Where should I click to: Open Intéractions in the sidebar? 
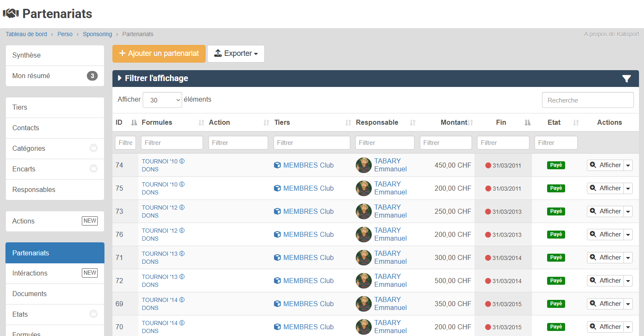(55, 273)
